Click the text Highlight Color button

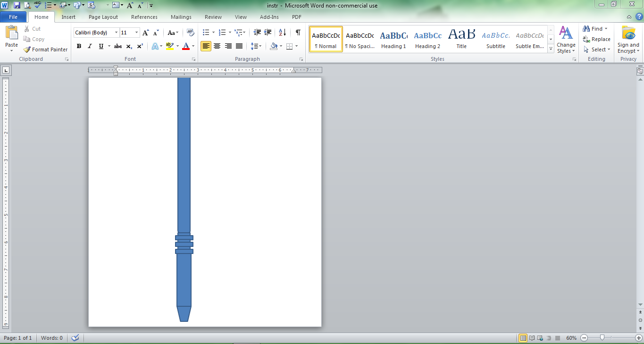pyautogui.click(x=170, y=46)
